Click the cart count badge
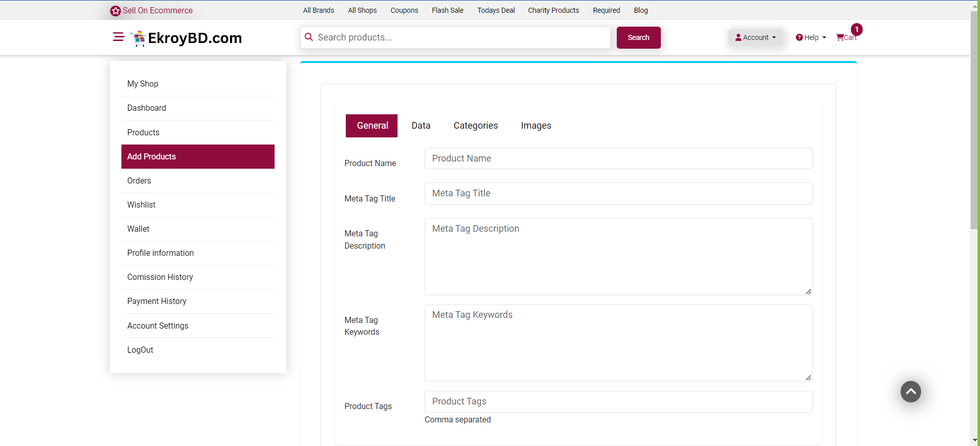 857,29
